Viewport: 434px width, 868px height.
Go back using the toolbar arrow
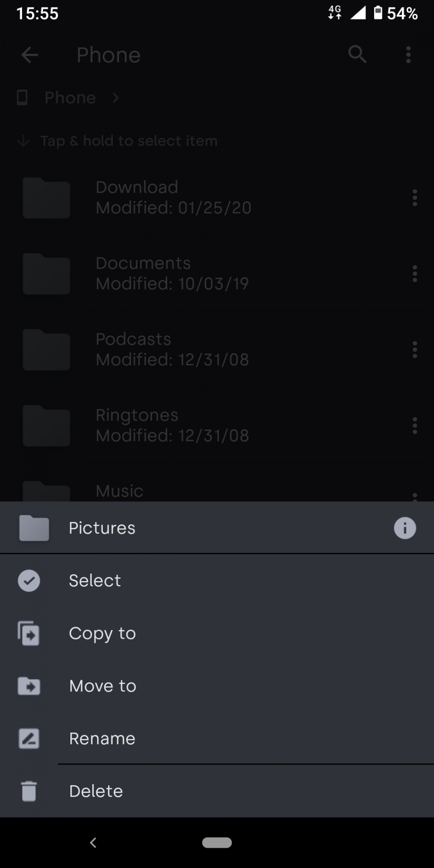[x=30, y=55]
